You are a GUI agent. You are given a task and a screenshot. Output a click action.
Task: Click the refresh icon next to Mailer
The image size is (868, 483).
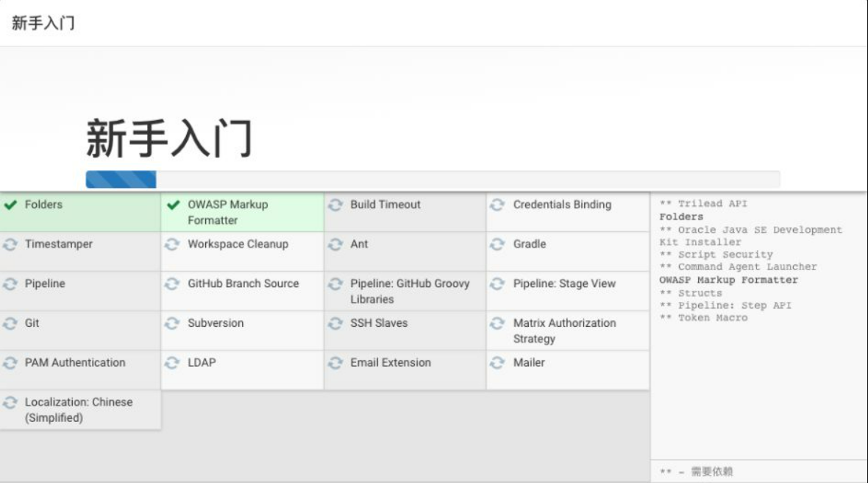click(497, 362)
